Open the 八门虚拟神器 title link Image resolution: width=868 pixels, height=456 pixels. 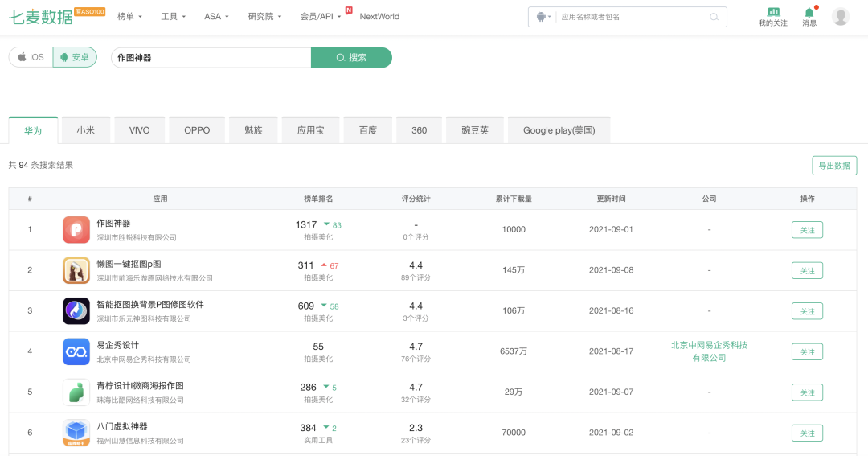122,426
